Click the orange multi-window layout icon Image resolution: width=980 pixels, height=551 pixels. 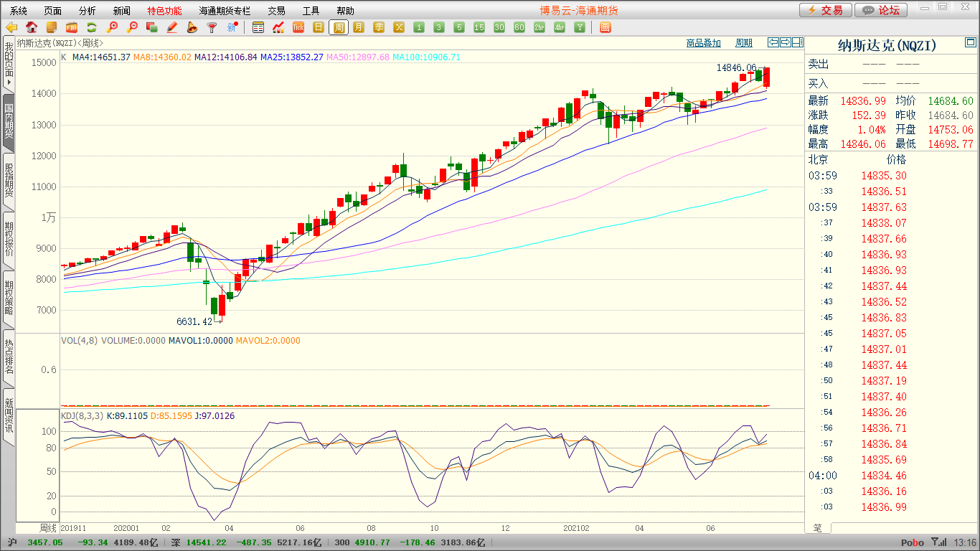click(x=605, y=27)
